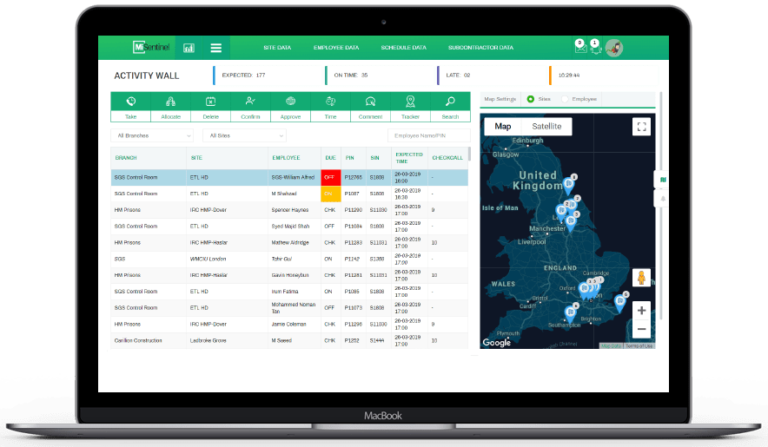Click the Google logo on map

tap(497, 343)
